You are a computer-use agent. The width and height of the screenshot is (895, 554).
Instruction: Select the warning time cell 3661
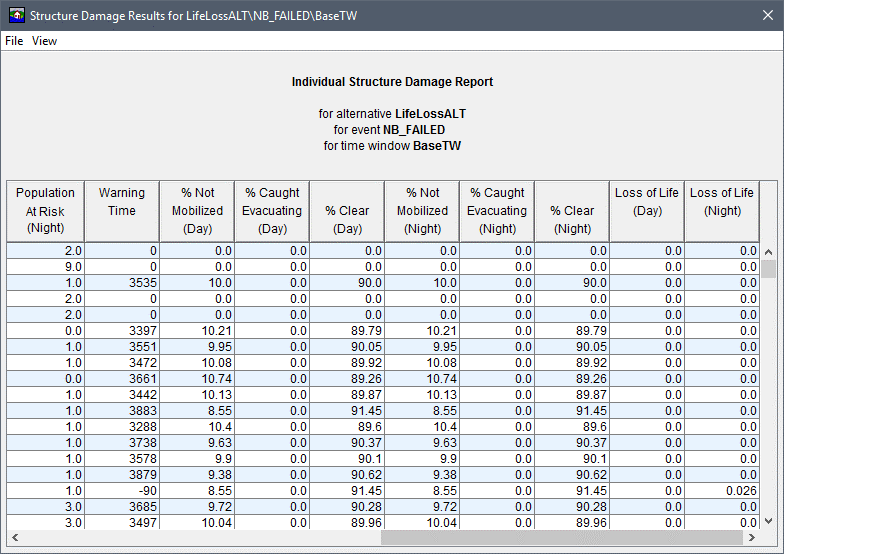click(x=122, y=379)
